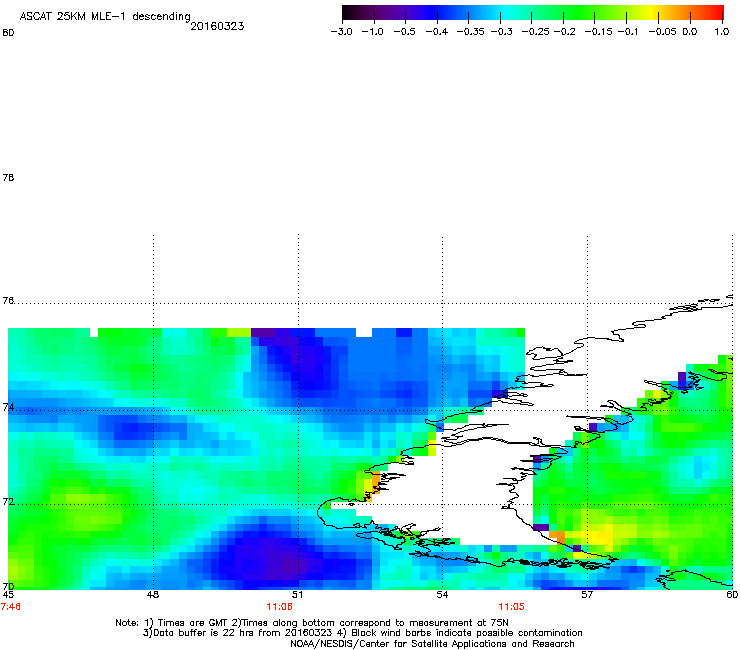Click the -0.4 color scale label
The width and height of the screenshot is (740, 650).
coord(437,32)
